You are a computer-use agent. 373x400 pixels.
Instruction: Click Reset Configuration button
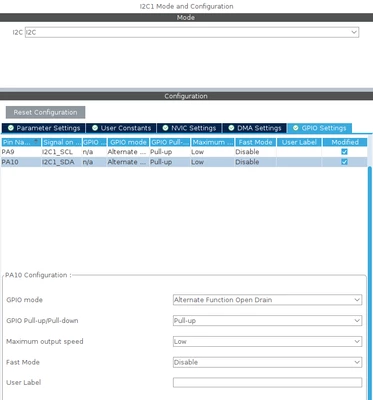tap(45, 112)
